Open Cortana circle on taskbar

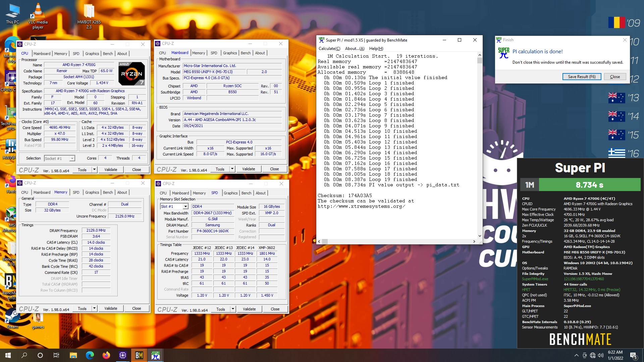click(x=40, y=355)
